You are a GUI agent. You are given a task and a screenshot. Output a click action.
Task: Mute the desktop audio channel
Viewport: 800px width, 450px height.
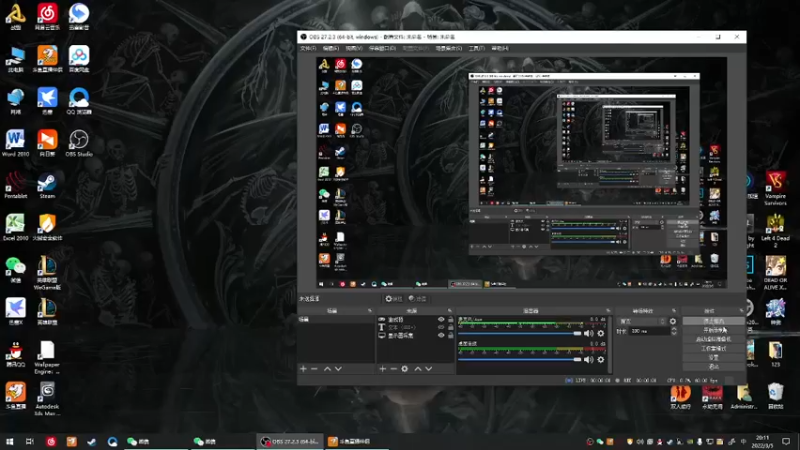point(588,359)
